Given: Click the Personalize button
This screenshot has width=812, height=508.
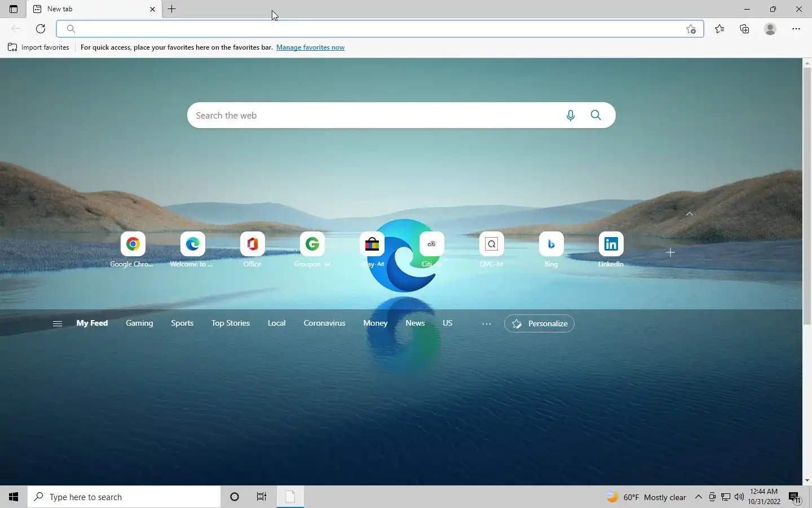Looking at the screenshot, I should click(539, 323).
